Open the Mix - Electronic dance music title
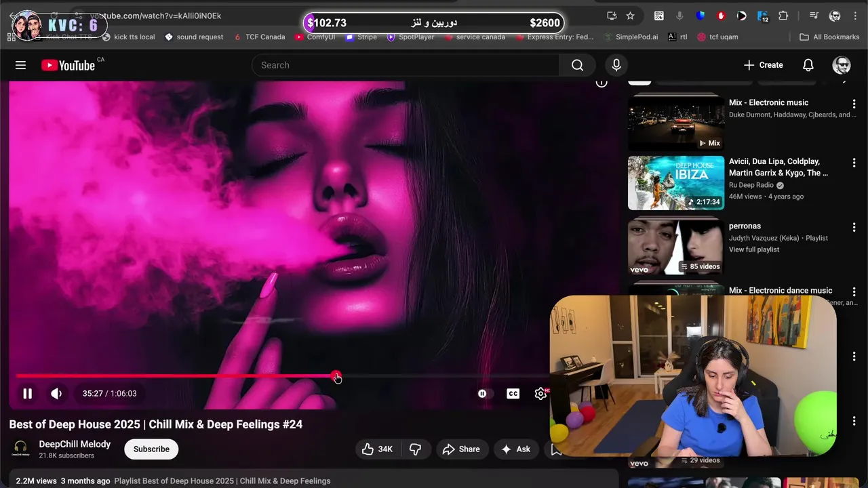Image resolution: width=868 pixels, height=488 pixels. (781, 290)
